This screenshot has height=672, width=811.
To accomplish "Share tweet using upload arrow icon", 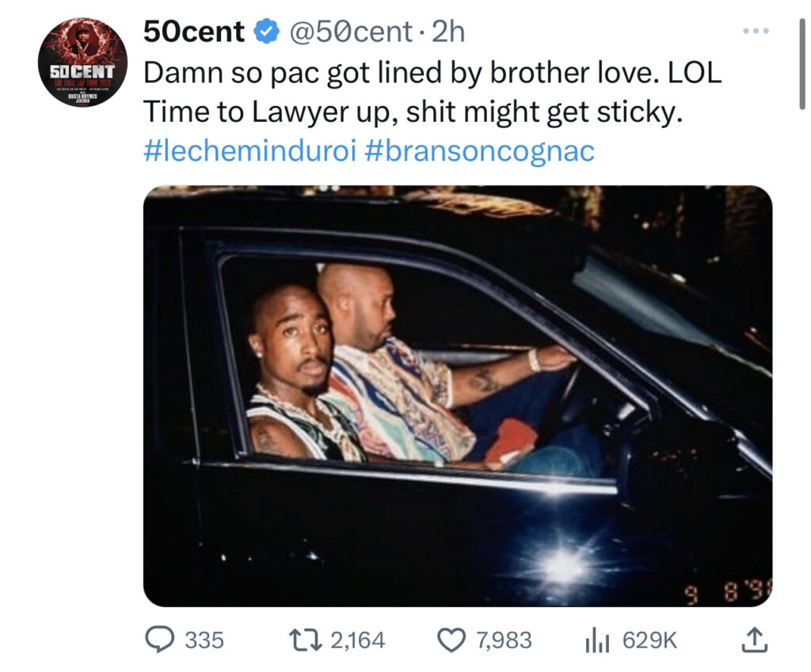I will [755, 640].
